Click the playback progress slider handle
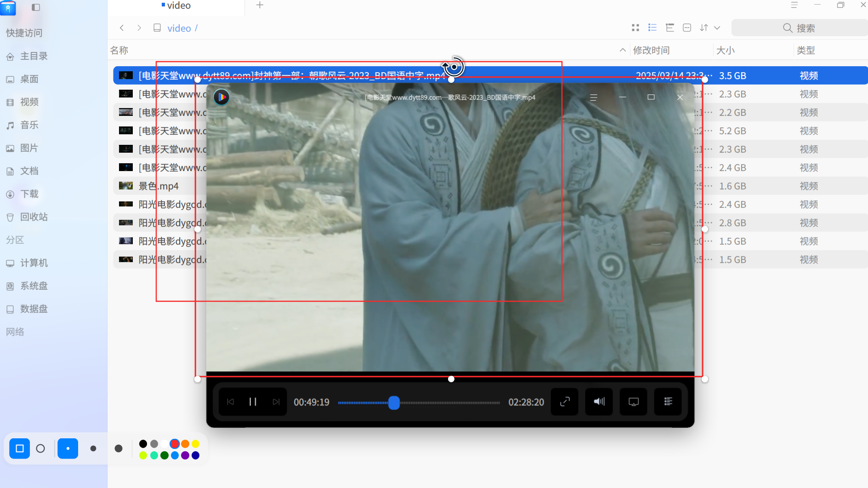The height and width of the screenshot is (488, 868). click(394, 402)
